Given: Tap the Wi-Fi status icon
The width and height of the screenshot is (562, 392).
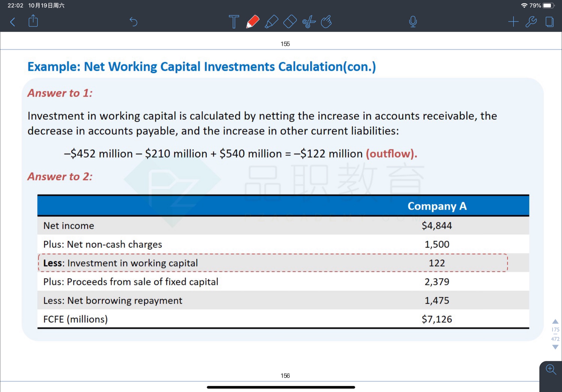Looking at the screenshot, I should (524, 5).
